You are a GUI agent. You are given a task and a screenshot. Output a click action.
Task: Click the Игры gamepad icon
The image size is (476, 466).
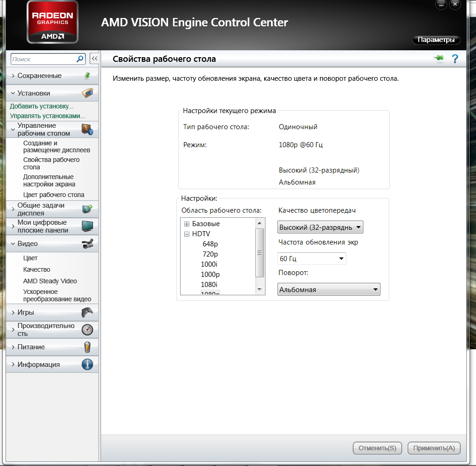point(87,312)
